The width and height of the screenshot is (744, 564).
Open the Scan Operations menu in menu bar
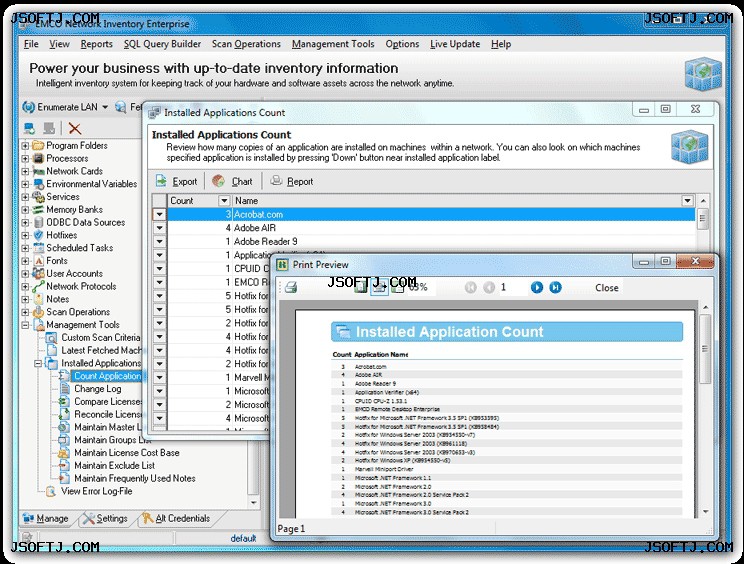[246, 44]
